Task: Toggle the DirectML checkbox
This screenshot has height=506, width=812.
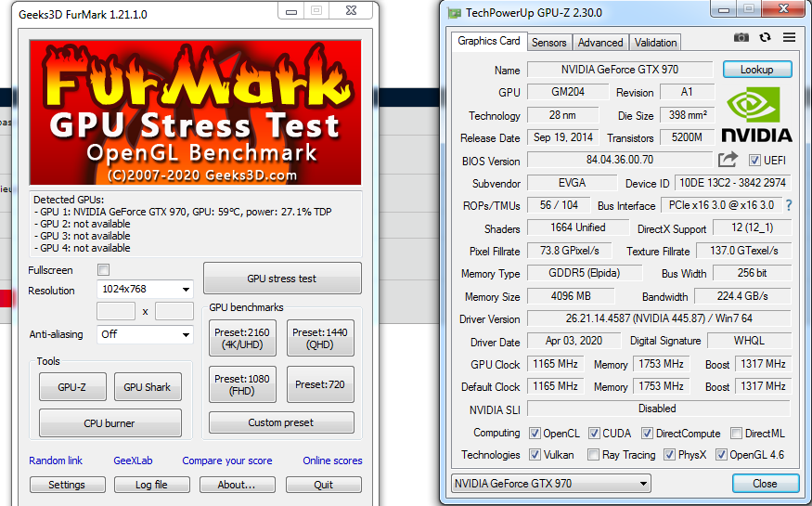Action: (736, 433)
